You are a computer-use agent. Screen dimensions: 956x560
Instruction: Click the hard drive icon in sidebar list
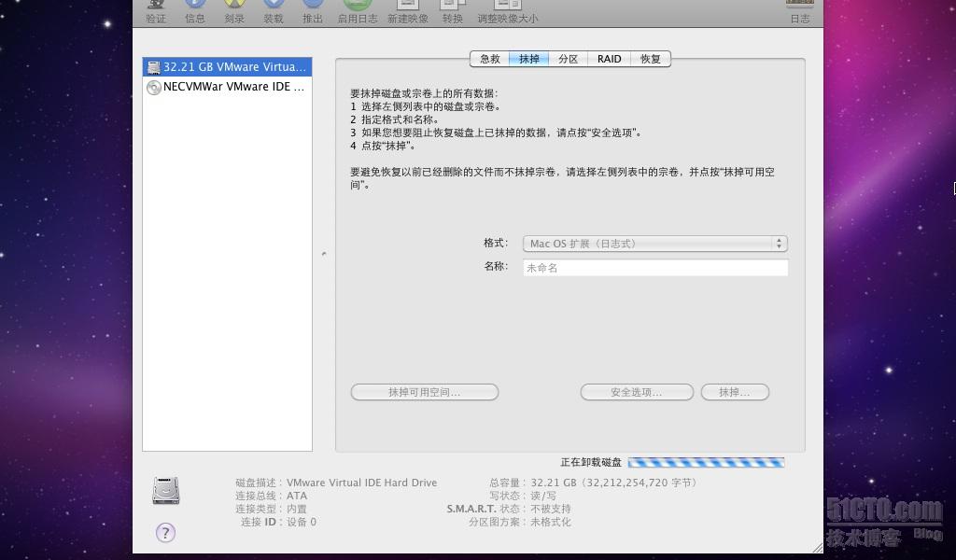point(154,67)
